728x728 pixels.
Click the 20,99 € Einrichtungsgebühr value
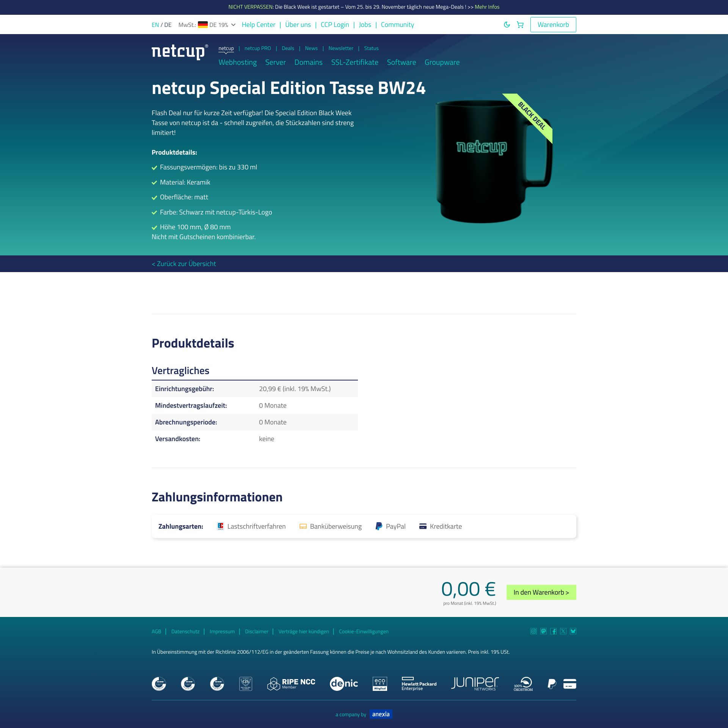click(x=295, y=389)
